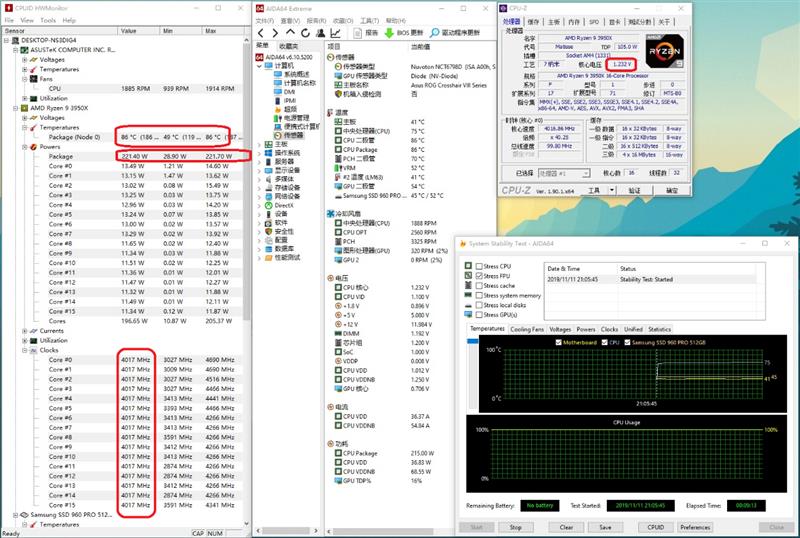The height and width of the screenshot is (538, 800).
Task: Click the BIOS update green arrow icon
Action: (x=390, y=33)
